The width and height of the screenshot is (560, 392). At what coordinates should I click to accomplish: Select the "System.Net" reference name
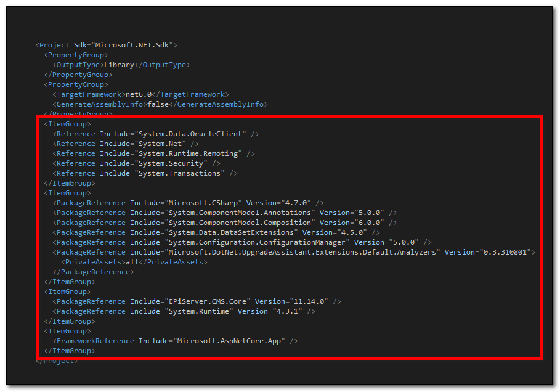[160, 144]
